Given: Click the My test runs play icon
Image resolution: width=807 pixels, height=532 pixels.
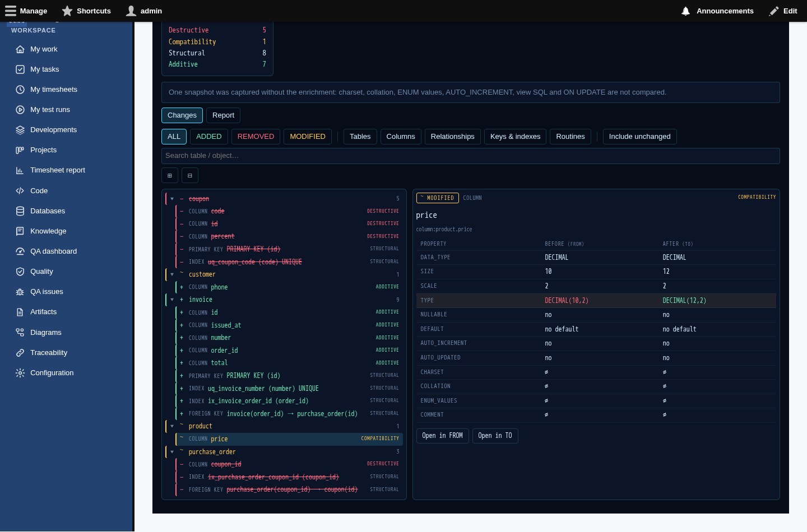Looking at the screenshot, I should pyautogui.click(x=20, y=110).
